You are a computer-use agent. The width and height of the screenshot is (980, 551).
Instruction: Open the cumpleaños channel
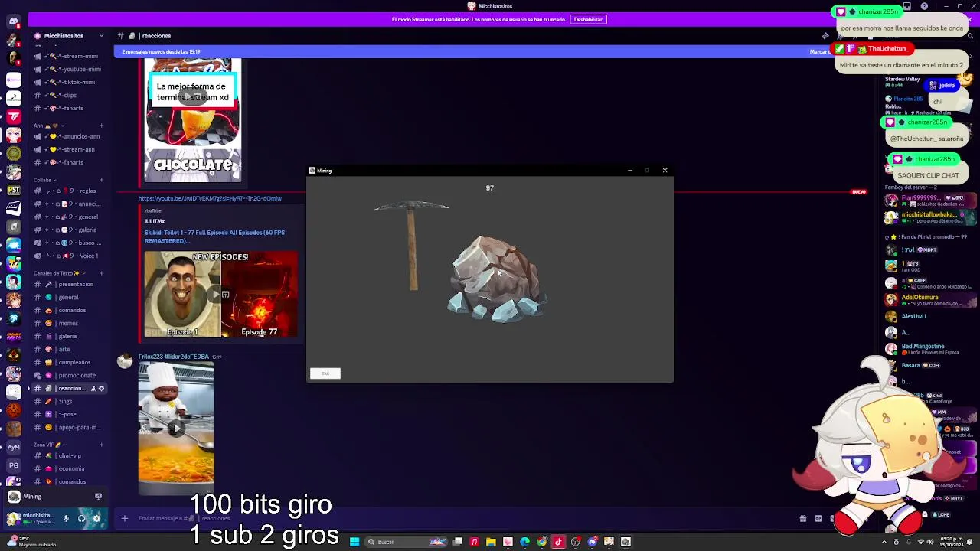[67, 362]
